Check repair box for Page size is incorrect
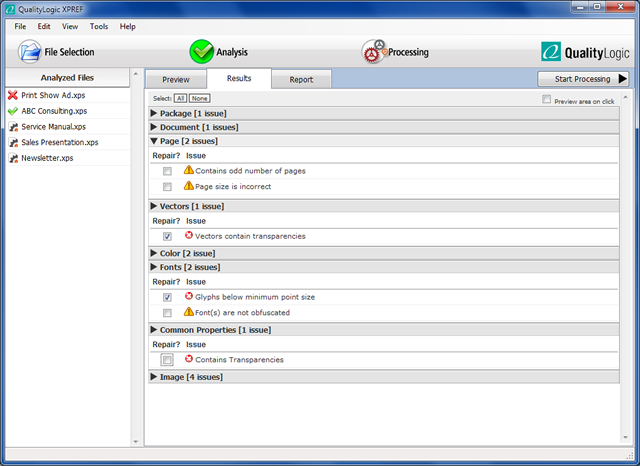Screen dimensions: 640x466 (x=167, y=187)
